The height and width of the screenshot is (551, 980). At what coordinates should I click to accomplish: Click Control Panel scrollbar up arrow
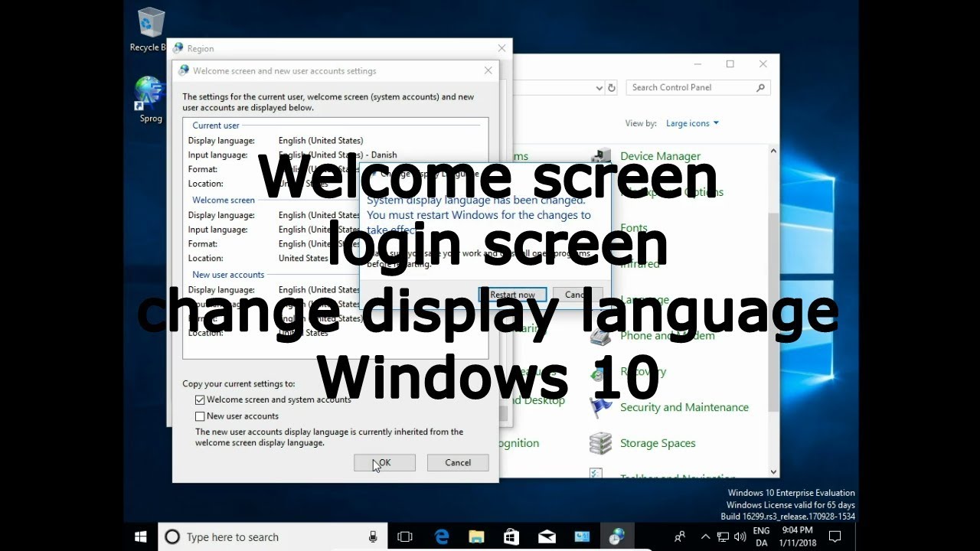click(x=773, y=151)
